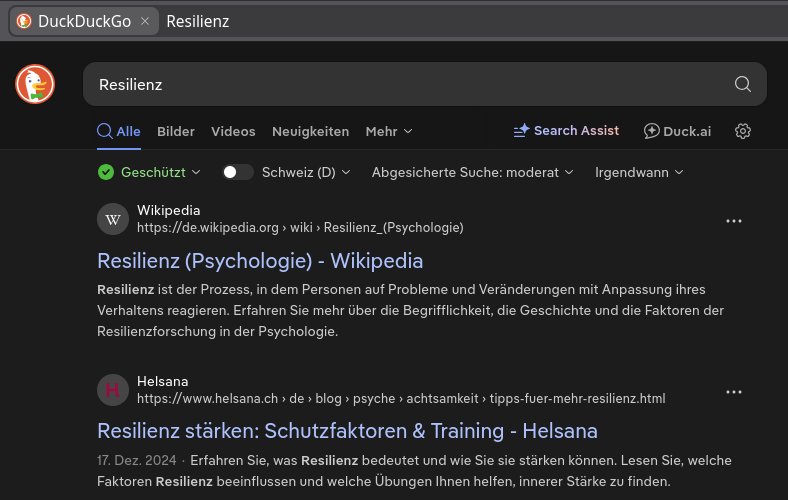Open Duck.ai chat
The width and height of the screenshot is (788, 500).
point(677,131)
